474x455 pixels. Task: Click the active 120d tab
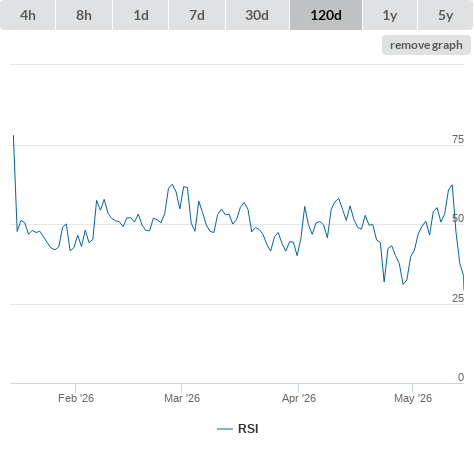click(326, 15)
